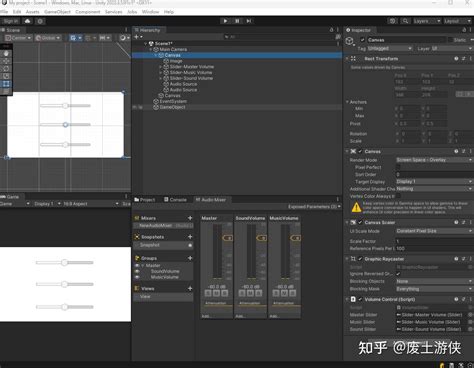Open the Layers dropdown in top toolbar

[x=427, y=21]
